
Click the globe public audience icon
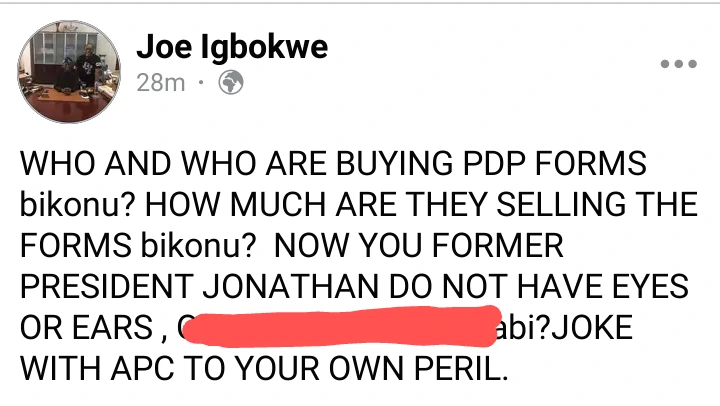232,84
